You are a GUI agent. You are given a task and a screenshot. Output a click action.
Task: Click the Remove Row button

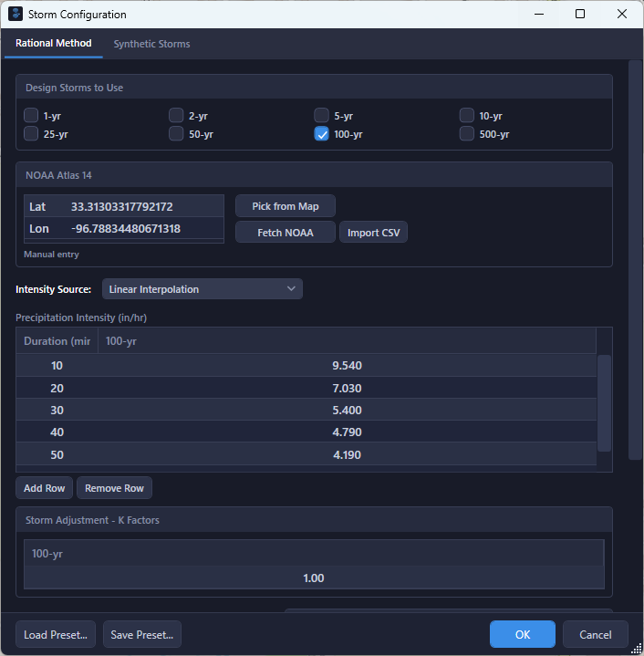tap(114, 488)
